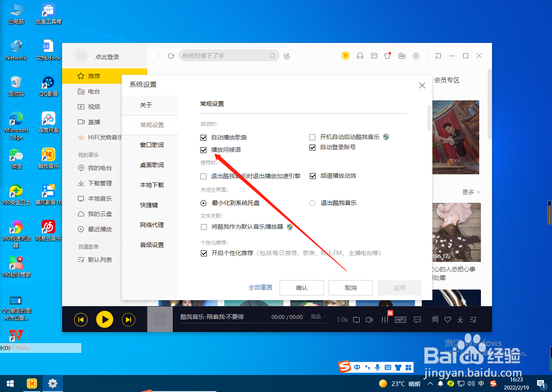
Task: Open the comments bubble icon
Action: coord(418,319)
